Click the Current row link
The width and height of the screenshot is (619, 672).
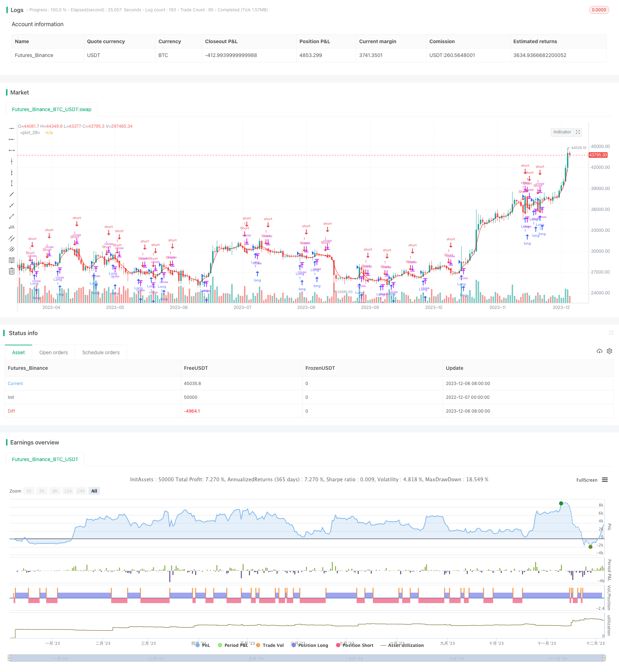pyautogui.click(x=15, y=384)
